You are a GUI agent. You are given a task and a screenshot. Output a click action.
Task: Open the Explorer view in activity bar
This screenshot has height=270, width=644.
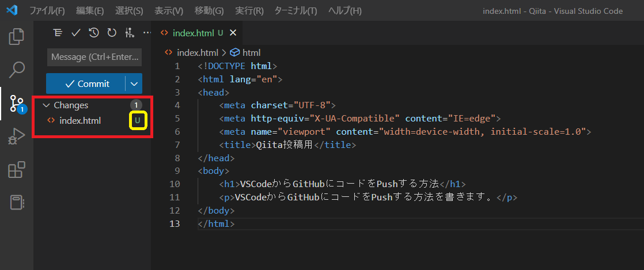[x=17, y=36]
